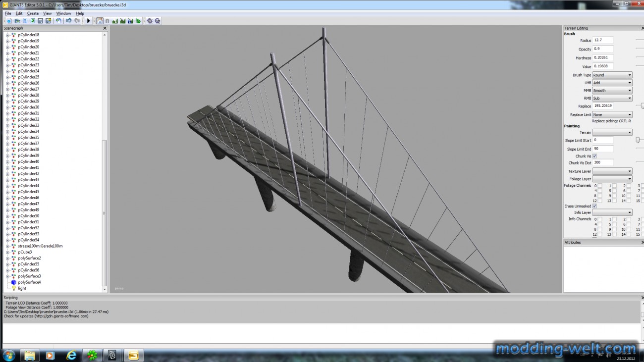Open the Terrain painting dropdown
Screen dimensions: 644x362
point(612,132)
